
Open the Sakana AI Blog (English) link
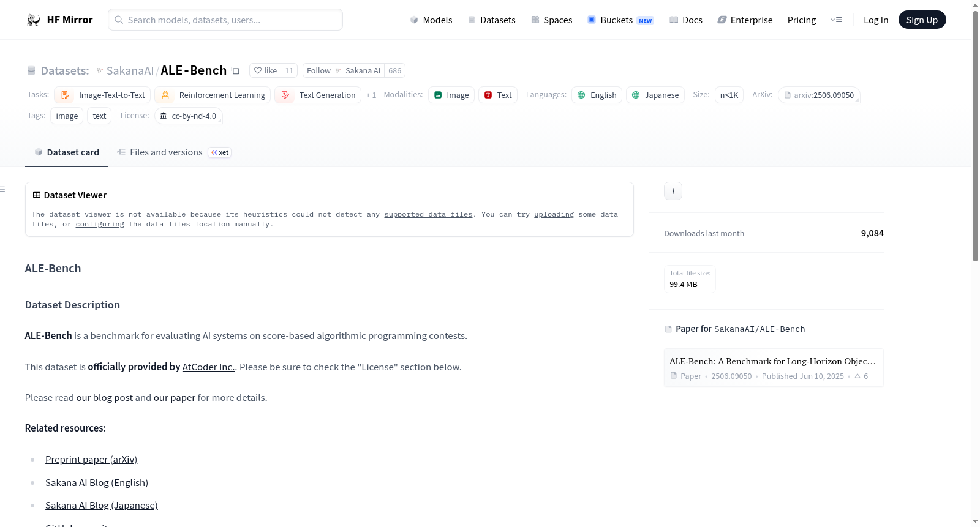pos(97,482)
